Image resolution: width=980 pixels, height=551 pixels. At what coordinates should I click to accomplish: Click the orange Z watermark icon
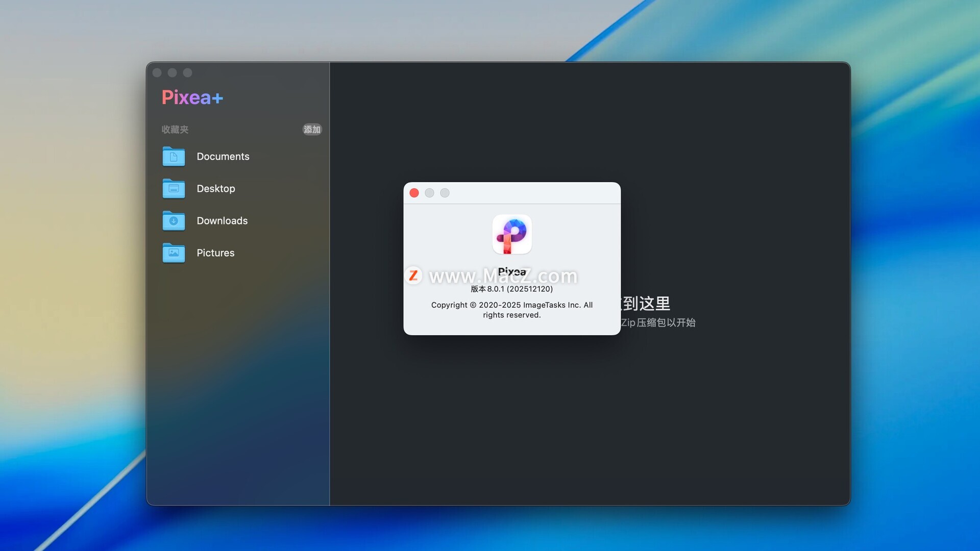pos(413,275)
